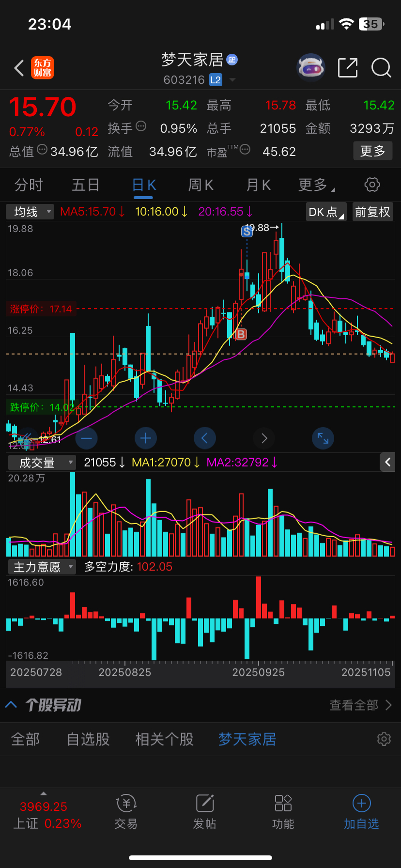This screenshot has height=868, width=401.
Task: Open the 东方财富 logo icon
Action: coord(43,68)
